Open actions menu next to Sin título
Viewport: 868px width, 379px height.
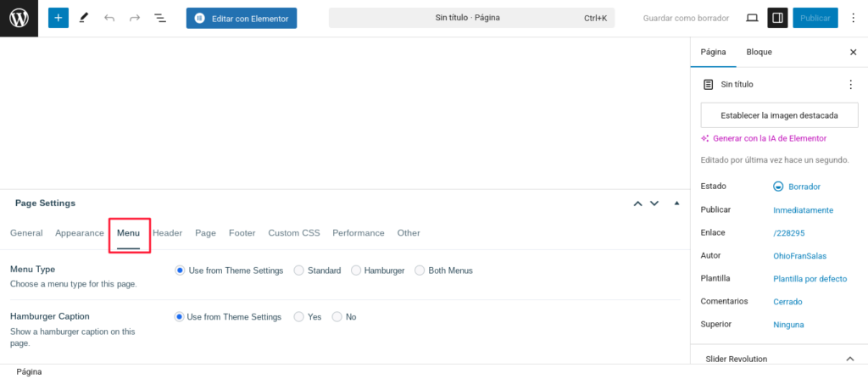pyautogui.click(x=851, y=85)
